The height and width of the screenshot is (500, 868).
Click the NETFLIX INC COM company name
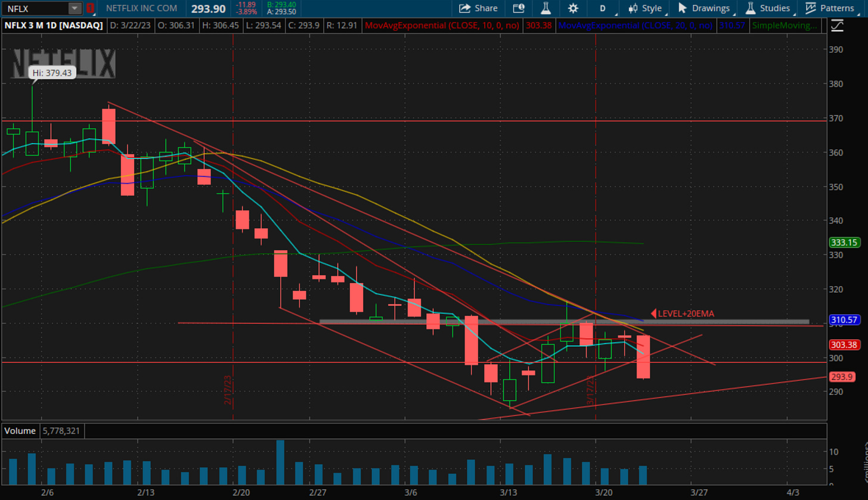pos(141,8)
